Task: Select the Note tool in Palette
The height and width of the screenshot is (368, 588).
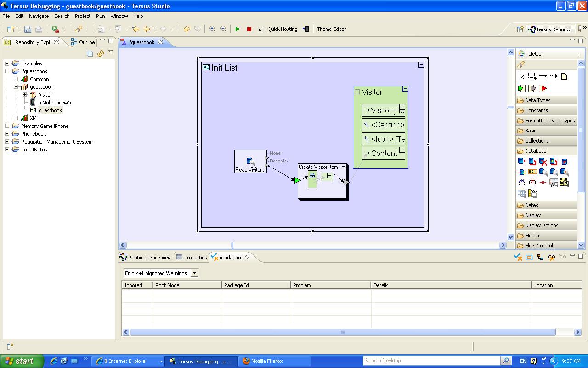Action: pyautogui.click(x=564, y=76)
